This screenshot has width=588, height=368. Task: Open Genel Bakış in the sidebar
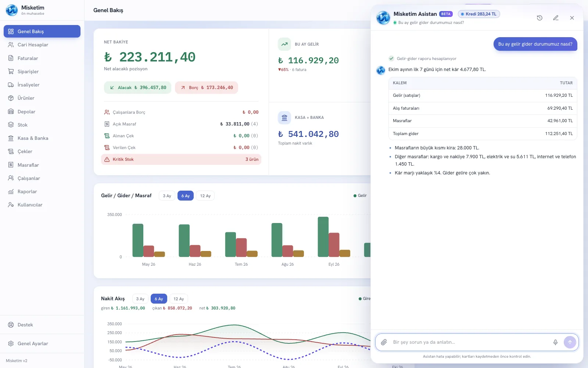42,31
